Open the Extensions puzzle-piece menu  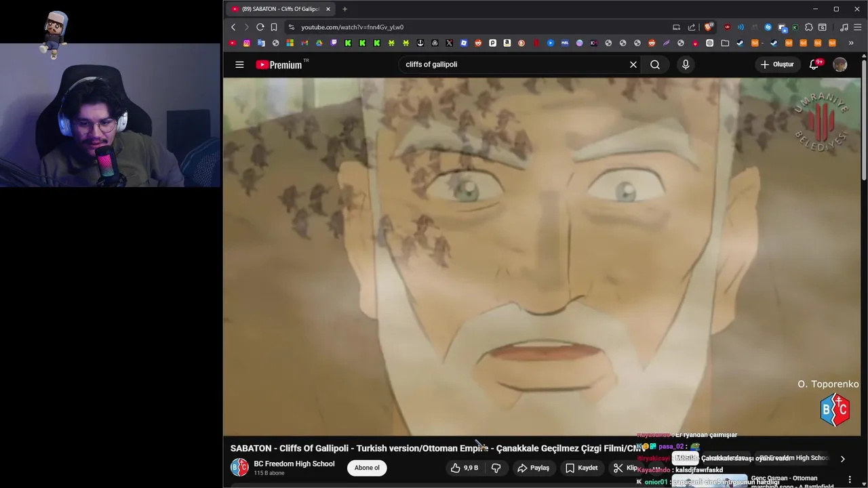click(808, 27)
